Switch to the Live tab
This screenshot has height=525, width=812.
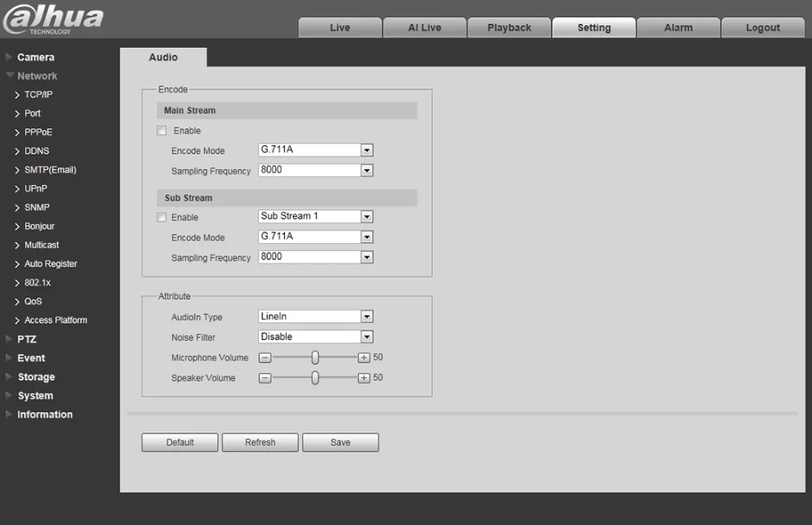pos(340,28)
